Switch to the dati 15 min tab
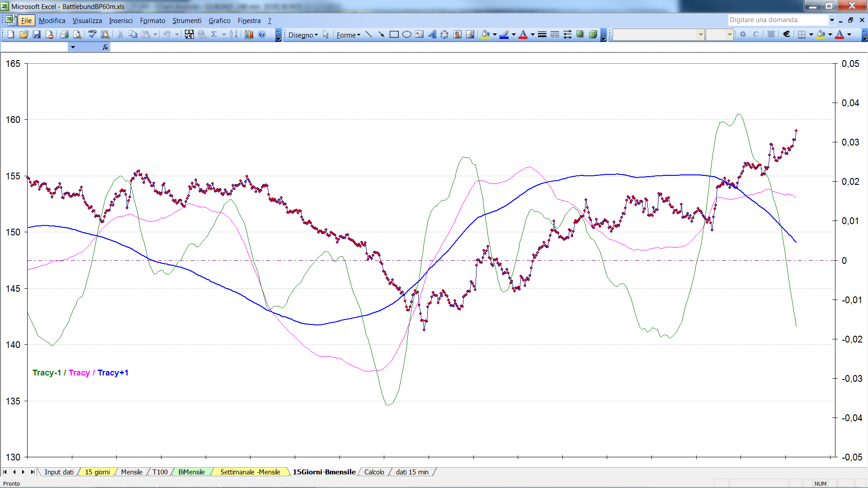The image size is (868, 488). coord(412,472)
